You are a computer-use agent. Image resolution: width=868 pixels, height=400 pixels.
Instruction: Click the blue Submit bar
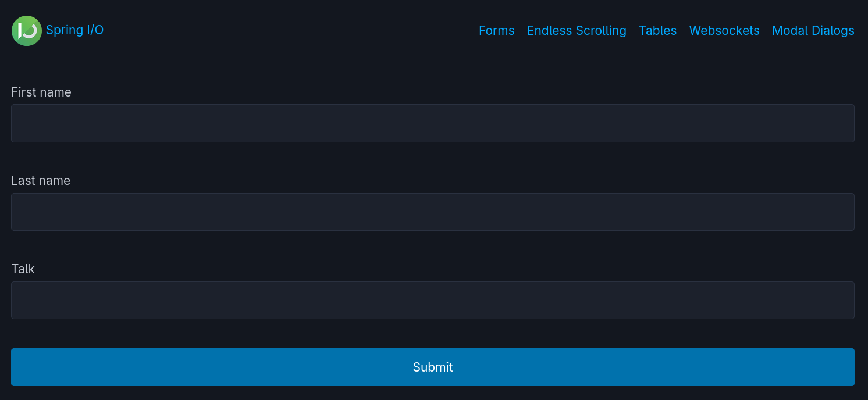(x=433, y=367)
